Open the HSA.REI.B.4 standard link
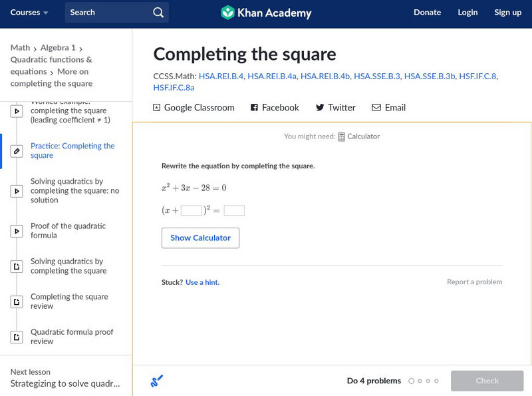532x396 pixels. coord(221,77)
